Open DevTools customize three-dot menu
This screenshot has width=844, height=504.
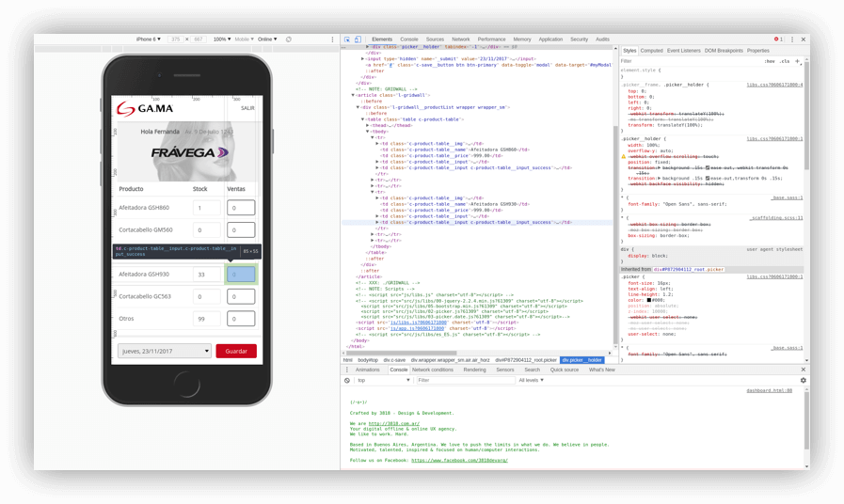pos(792,39)
